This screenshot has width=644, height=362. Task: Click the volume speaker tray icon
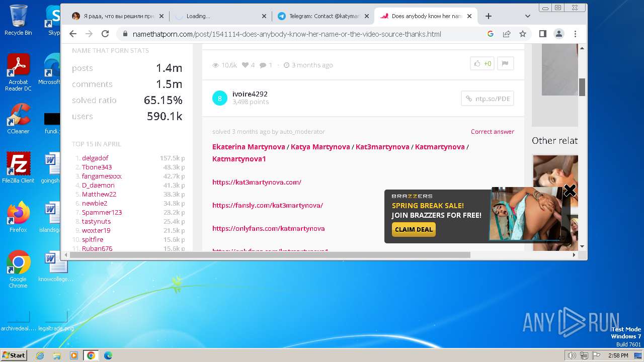click(x=572, y=355)
